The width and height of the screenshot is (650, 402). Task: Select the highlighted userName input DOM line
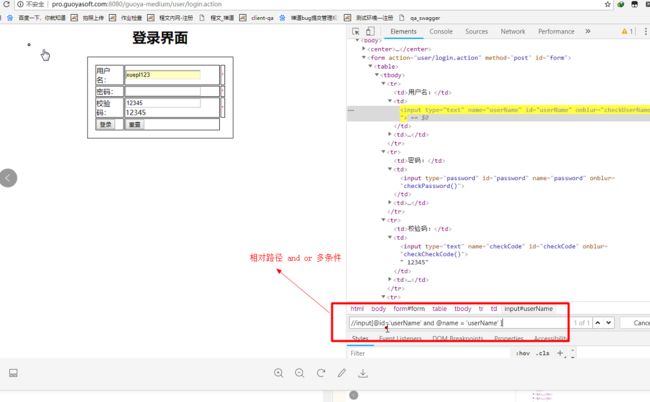[498, 114]
